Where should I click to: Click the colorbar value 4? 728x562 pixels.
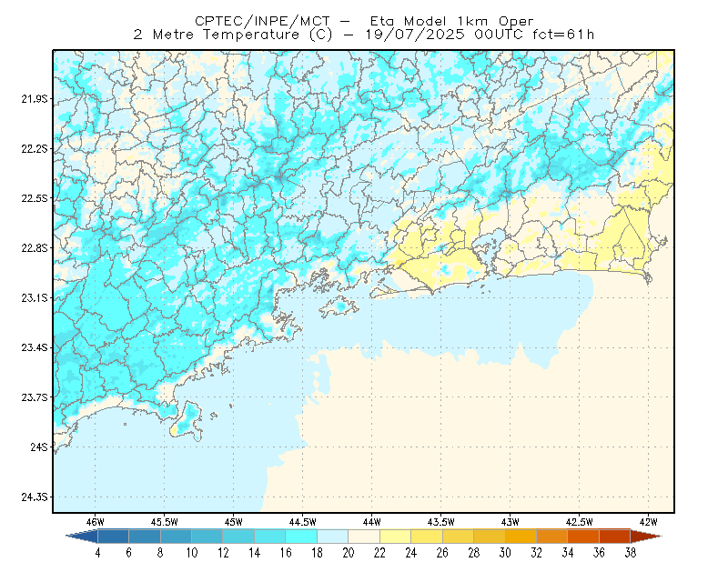click(97, 553)
